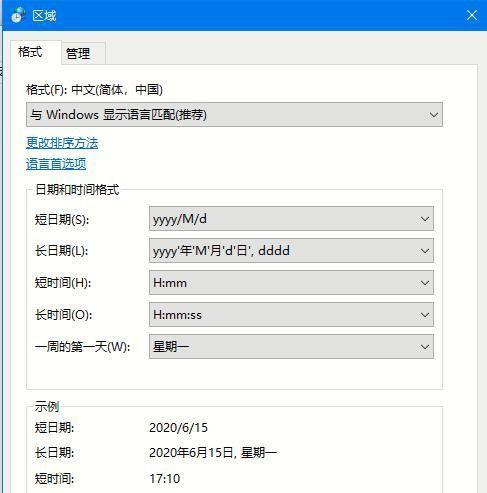Image resolution: width=487 pixels, height=493 pixels.
Task: Open the 语言首选项 link
Action: pos(56,164)
